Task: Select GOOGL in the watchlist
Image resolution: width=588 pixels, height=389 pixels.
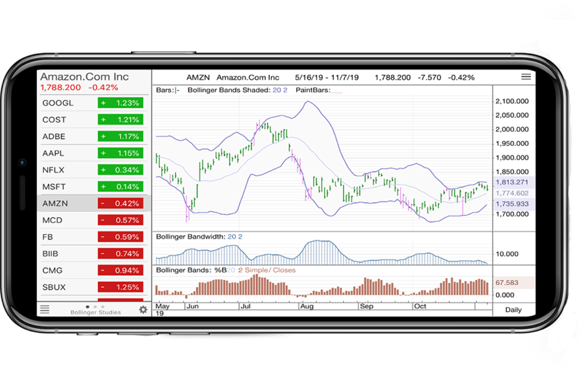Action: click(58, 103)
